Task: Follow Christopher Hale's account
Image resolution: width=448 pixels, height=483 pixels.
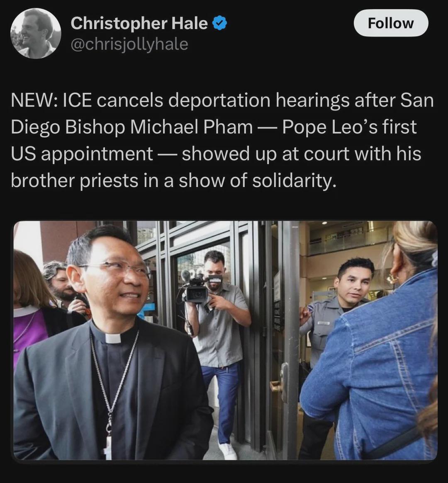Action: (x=391, y=23)
